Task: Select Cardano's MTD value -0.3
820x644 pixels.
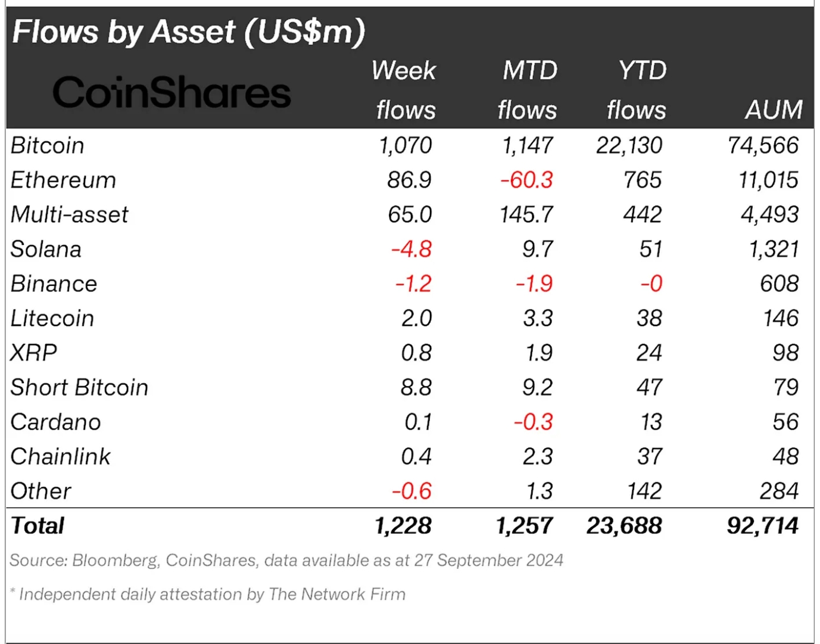Action: 534,422
